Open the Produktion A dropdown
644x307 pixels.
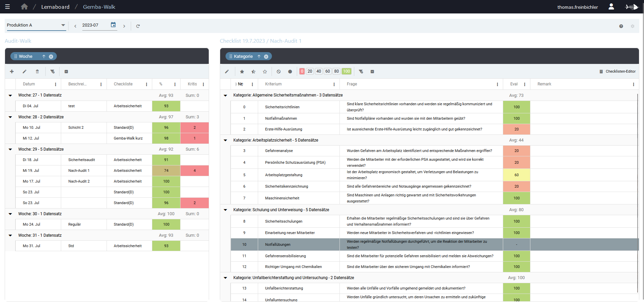pos(36,25)
